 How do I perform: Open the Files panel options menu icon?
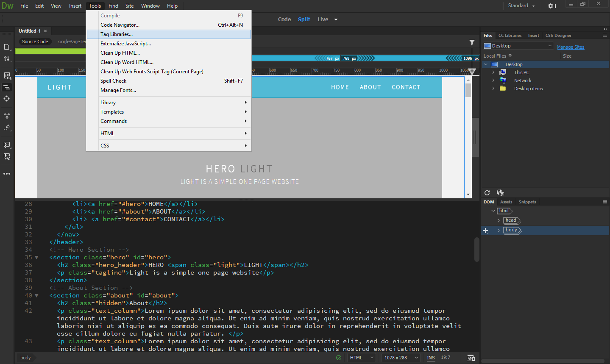click(x=605, y=36)
